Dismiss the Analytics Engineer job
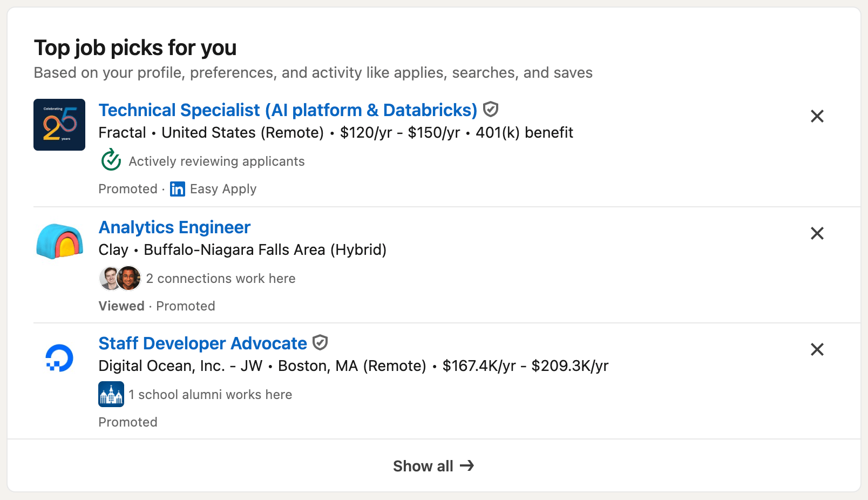This screenshot has height=500, width=868. (817, 233)
